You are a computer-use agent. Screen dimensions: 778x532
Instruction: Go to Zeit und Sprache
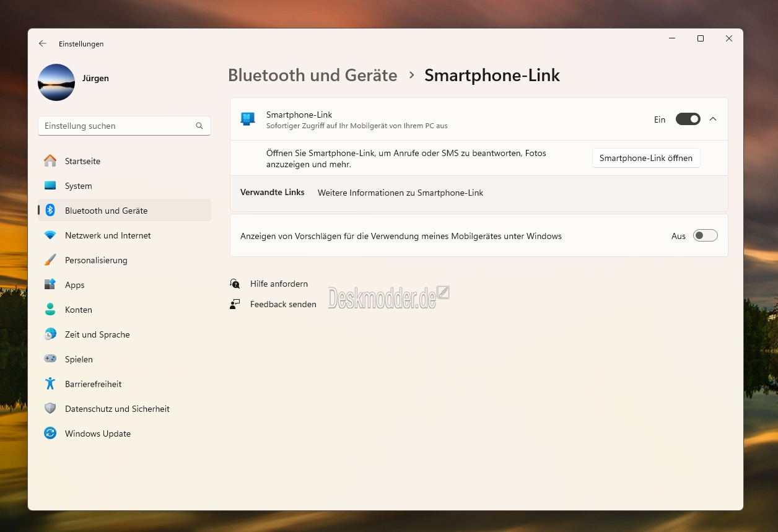(125, 334)
